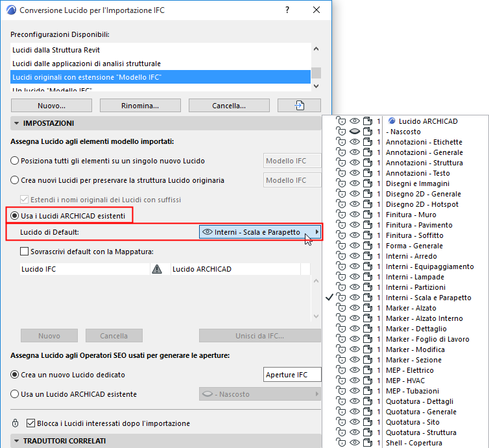The width and height of the screenshot is (489, 448).
Task: Select preset Lucidi dalle applicazioni di analisi strutturale
Action: point(161,64)
